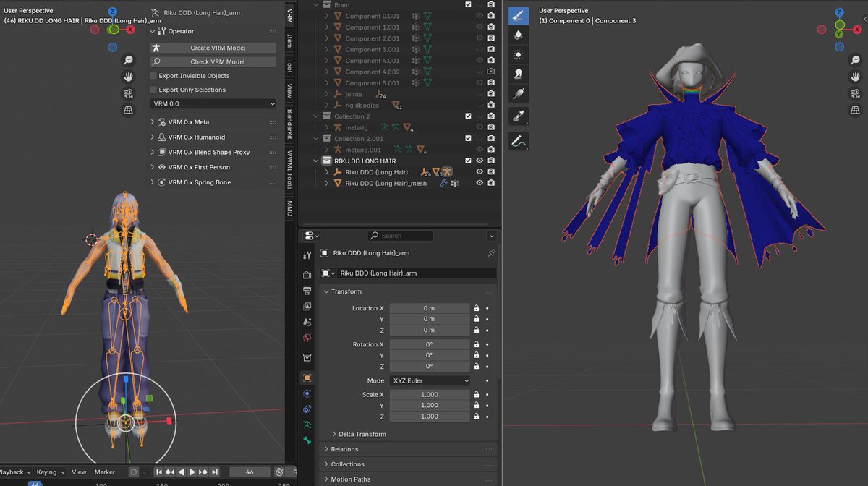Uncheck the Collection 2 checkbox
The width and height of the screenshot is (868, 486).
469,116
